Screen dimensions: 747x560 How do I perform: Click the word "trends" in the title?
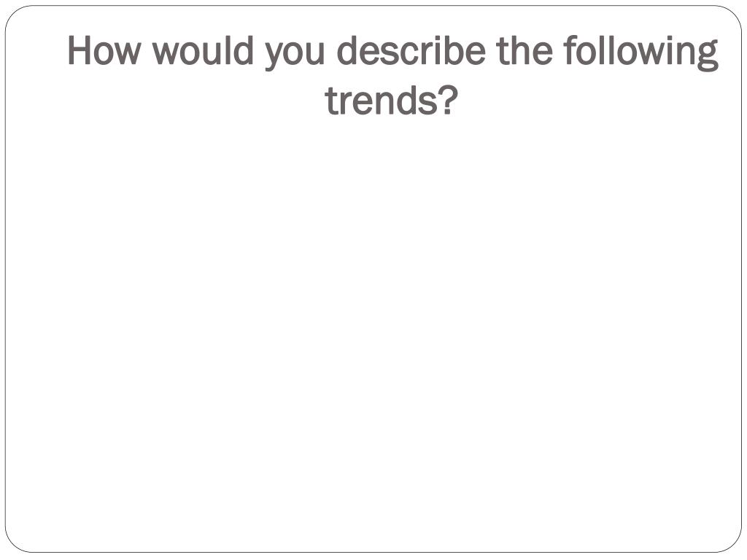pyautogui.click(x=381, y=100)
